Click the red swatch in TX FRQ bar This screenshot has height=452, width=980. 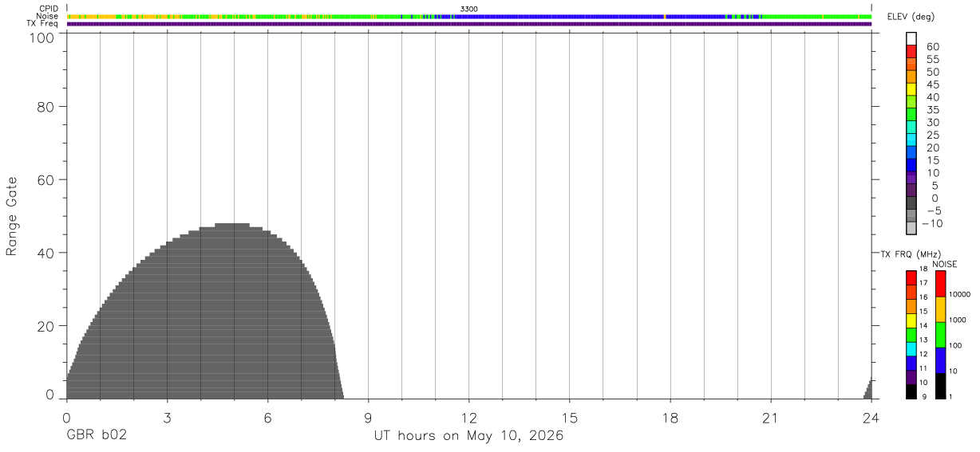click(911, 277)
